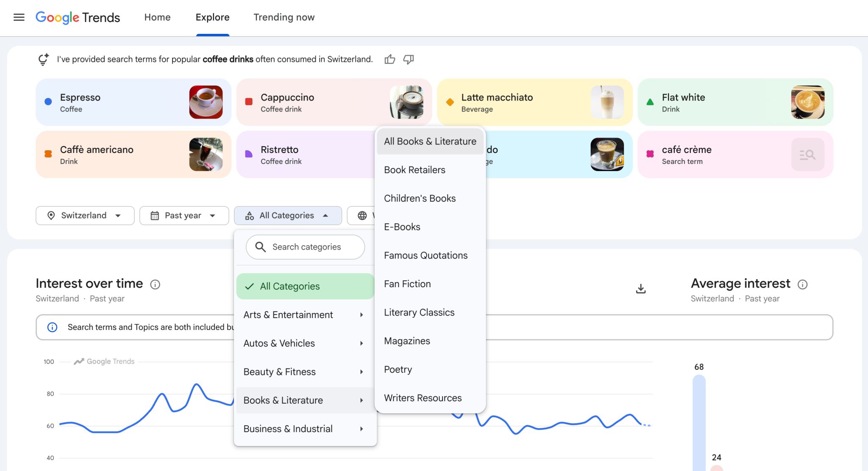Open the hamburger main menu
The width and height of the screenshot is (868, 471).
pyautogui.click(x=19, y=17)
